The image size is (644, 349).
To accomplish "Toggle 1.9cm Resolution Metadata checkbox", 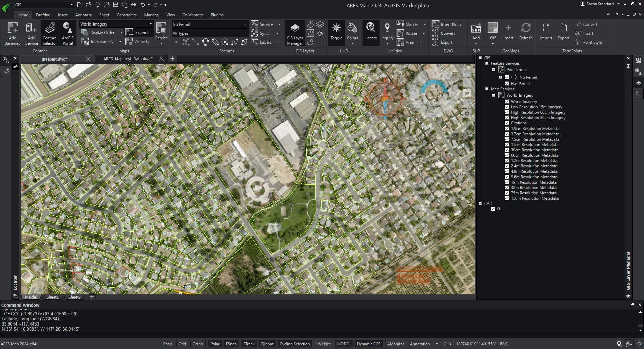I will 507,129.
